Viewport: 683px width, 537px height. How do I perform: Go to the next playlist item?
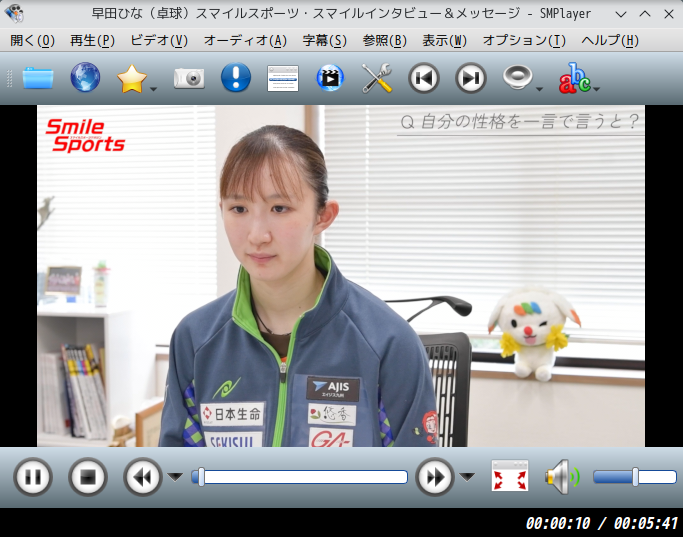[470, 78]
